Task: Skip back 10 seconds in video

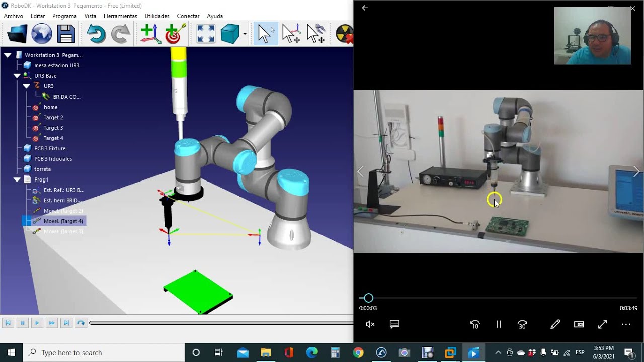Action: (474, 325)
